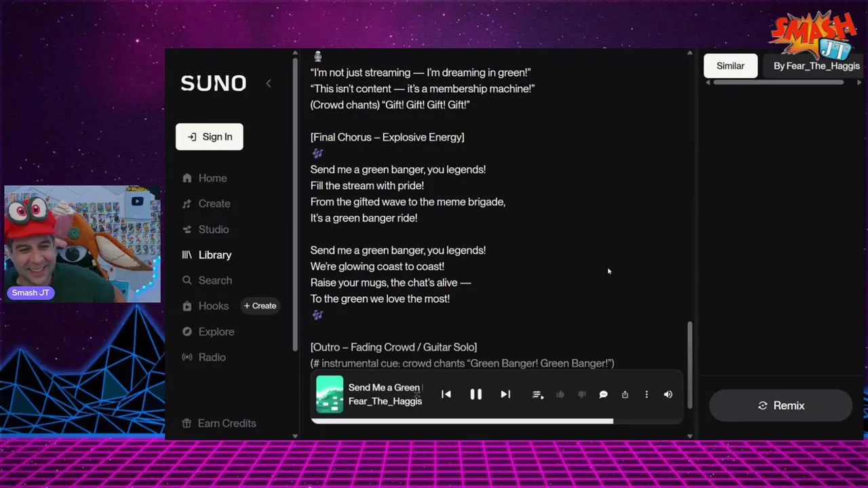Click the lyric "Fill the stream with pride!"

[x=367, y=186]
